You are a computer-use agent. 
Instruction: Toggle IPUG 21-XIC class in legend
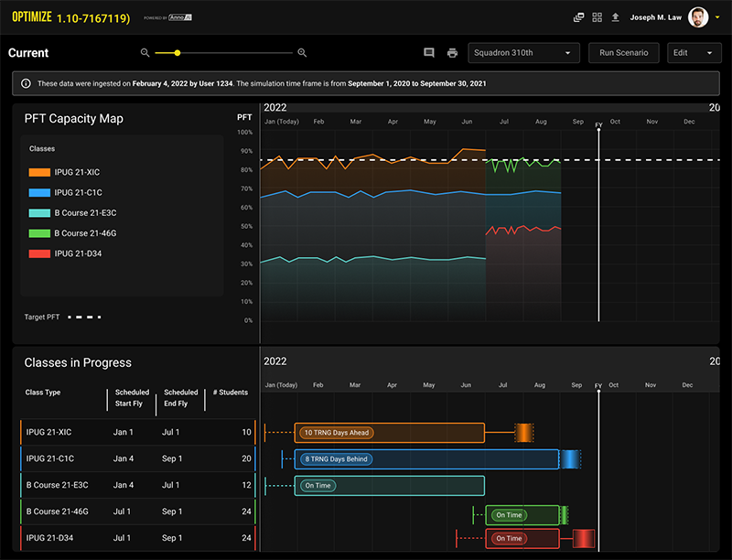(x=65, y=172)
